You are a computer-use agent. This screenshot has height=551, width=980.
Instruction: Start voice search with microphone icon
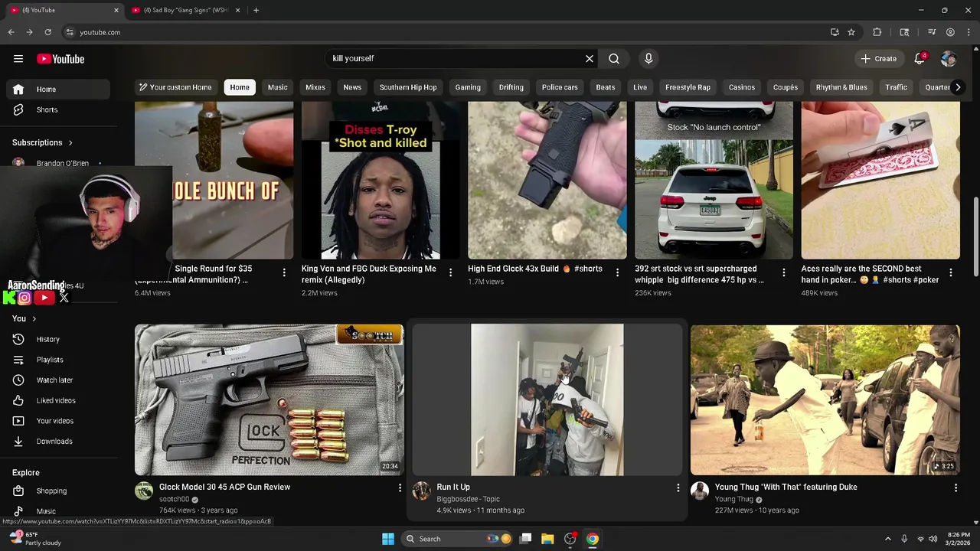[648, 58]
